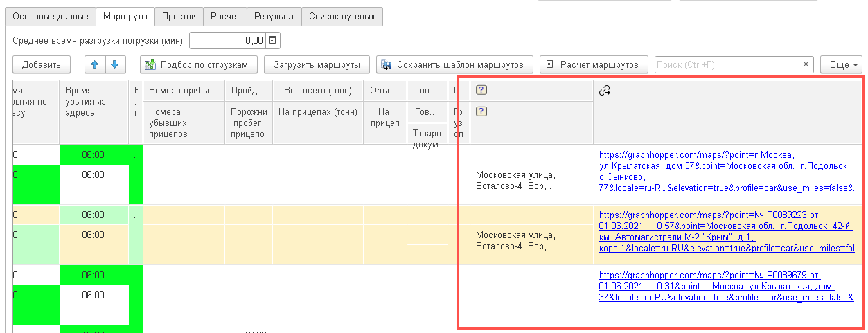
Task: Open graphhopper link for № Р0089679
Action: coord(727,286)
